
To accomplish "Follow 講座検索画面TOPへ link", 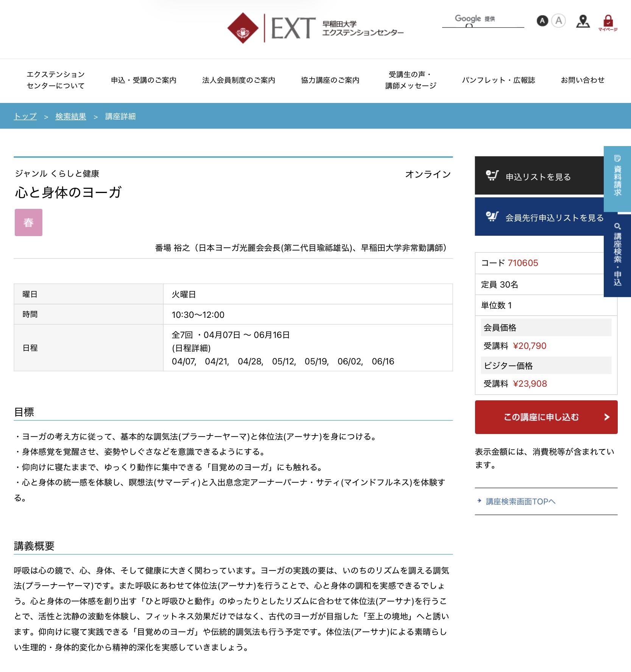I will (520, 501).
